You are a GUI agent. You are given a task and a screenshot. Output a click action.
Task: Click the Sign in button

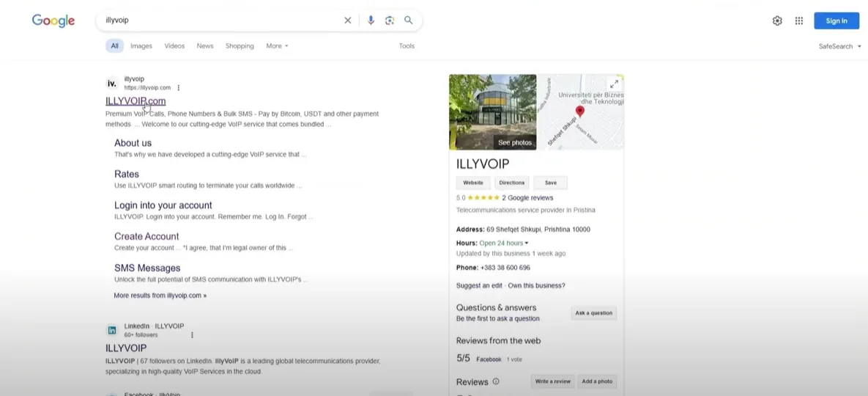tap(837, 21)
